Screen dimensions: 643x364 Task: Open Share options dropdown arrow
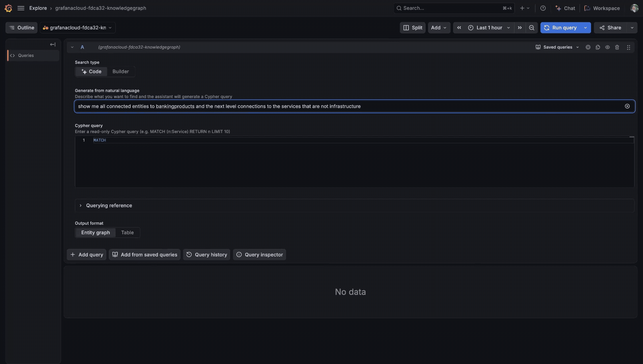[x=632, y=28]
